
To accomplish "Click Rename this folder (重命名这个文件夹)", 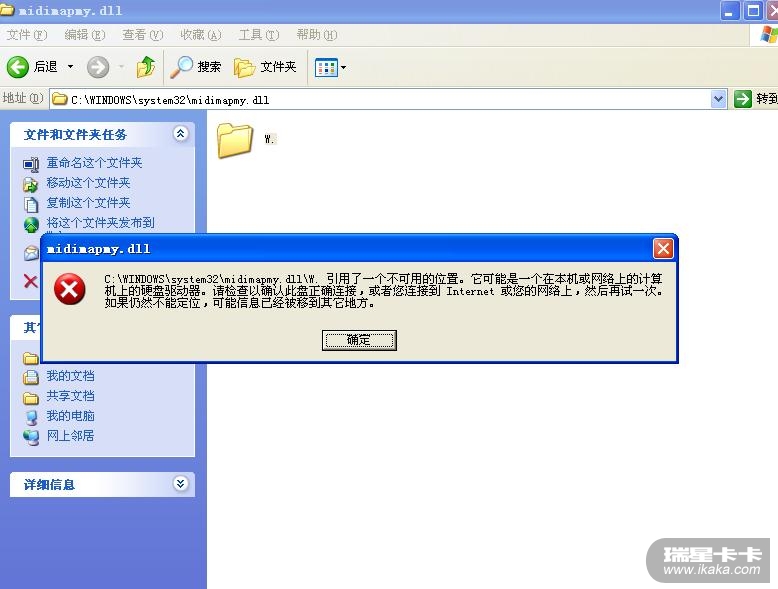I will (94, 163).
